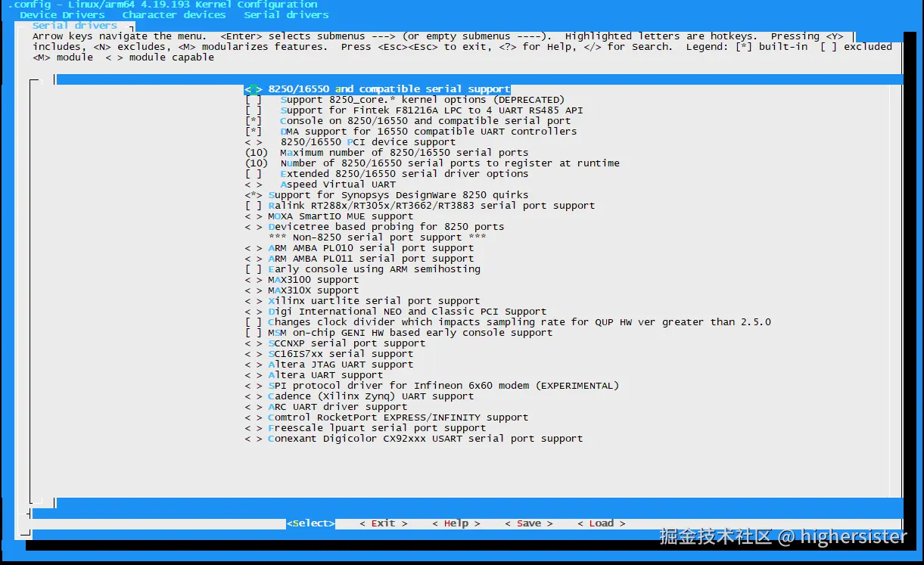Toggle Aspeed Virtual UART option
This screenshot has width=924, height=565.
319,185
